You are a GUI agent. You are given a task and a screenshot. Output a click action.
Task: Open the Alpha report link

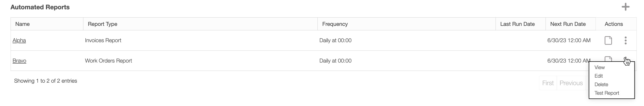tap(19, 40)
